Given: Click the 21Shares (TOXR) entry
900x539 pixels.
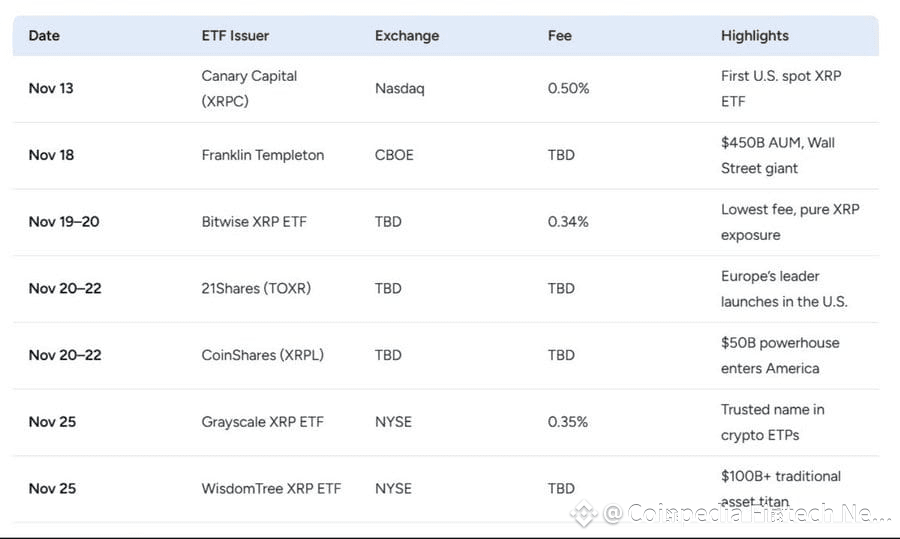Looking at the screenshot, I should (x=256, y=288).
